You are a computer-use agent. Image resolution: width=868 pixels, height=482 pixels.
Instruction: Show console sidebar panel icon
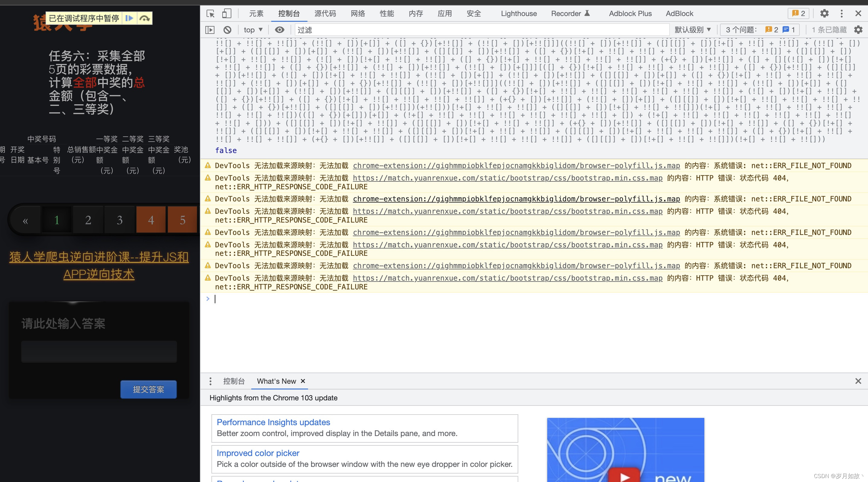[x=210, y=30]
